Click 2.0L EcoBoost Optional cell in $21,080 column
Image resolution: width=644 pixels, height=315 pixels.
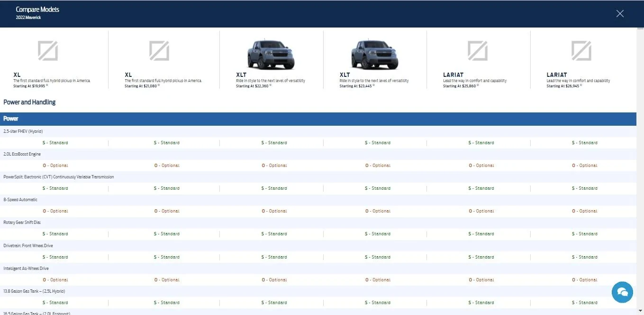coord(167,166)
